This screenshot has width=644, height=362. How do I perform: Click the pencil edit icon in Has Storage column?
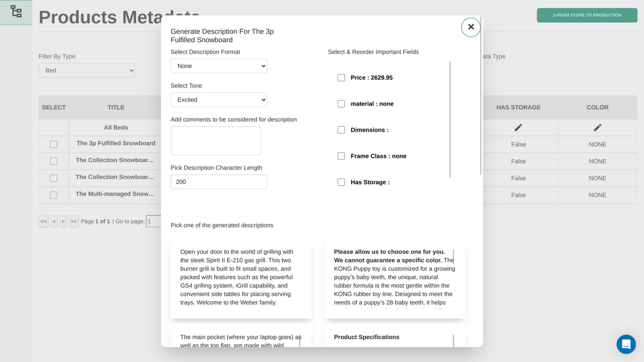(x=518, y=127)
